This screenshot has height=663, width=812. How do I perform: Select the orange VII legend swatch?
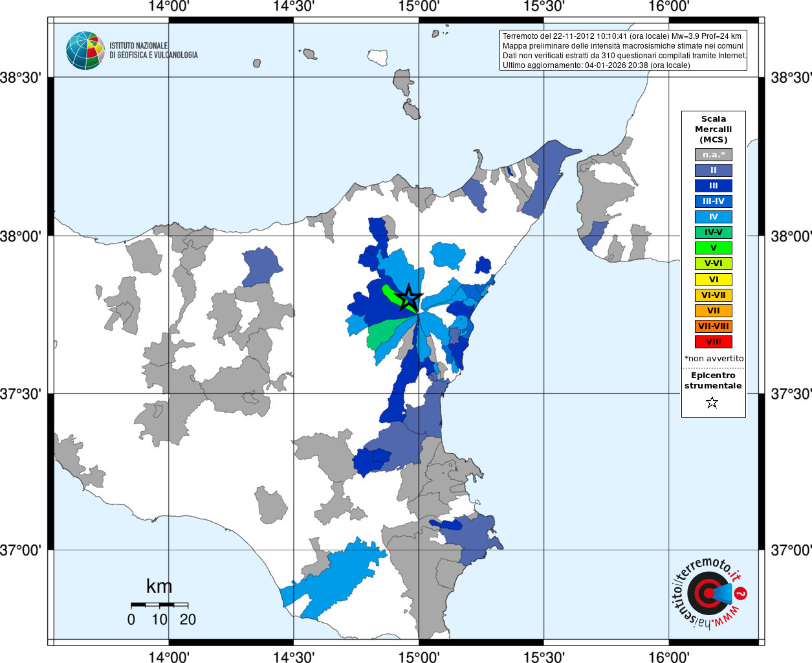point(714,311)
